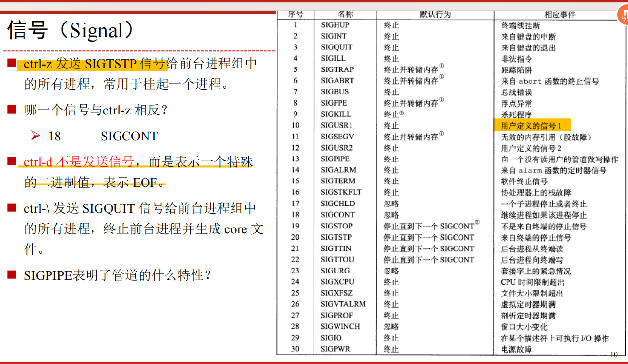628x364 pixels.
Task: Click the event text 跟踪陷阱
Action: (x=516, y=70)
